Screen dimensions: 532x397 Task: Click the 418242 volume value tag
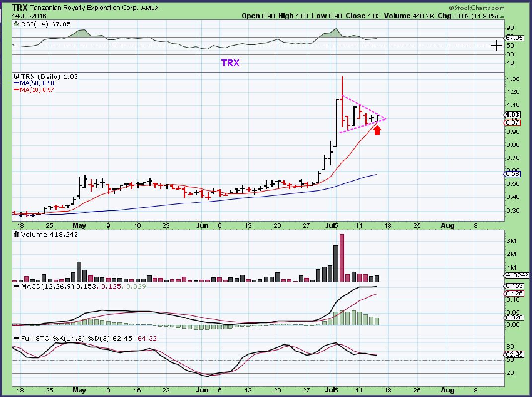point(517,275)
